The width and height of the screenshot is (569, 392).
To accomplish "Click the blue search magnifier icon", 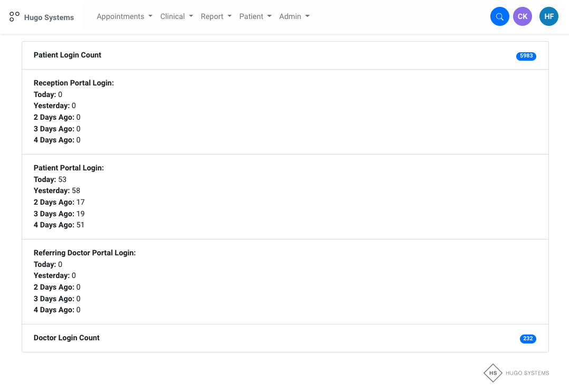I will tap(499, 16).
